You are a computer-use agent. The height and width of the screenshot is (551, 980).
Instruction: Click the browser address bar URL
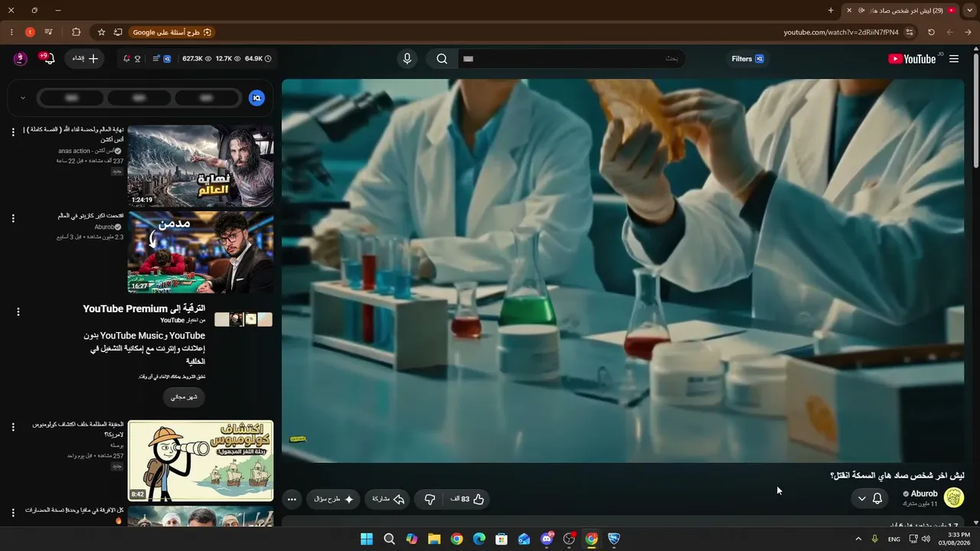point(841,32)
